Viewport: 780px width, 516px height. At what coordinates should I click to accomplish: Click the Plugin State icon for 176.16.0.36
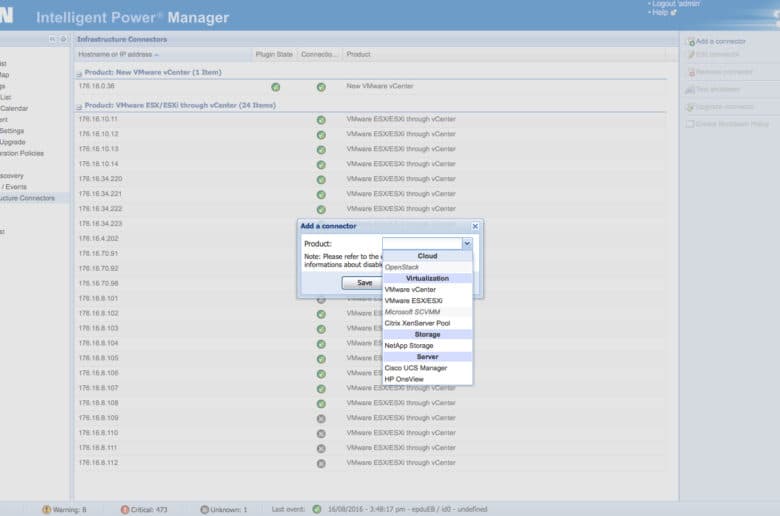[x=276, y=87]
